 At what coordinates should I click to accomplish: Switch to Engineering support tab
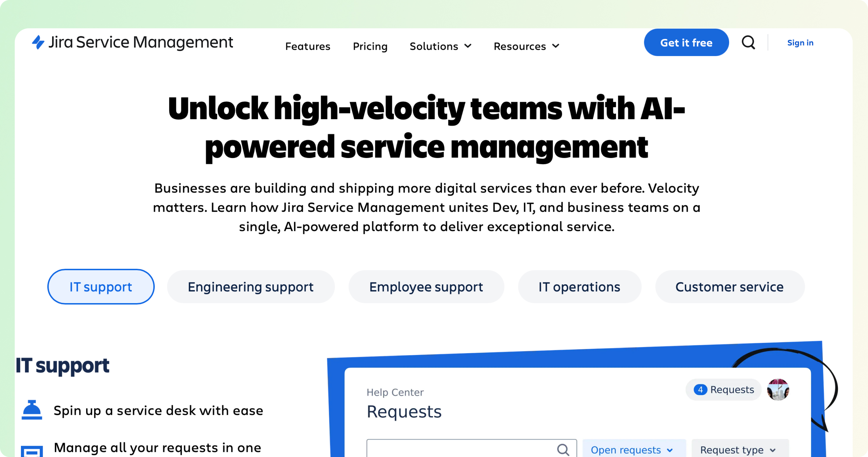[251, 287]
